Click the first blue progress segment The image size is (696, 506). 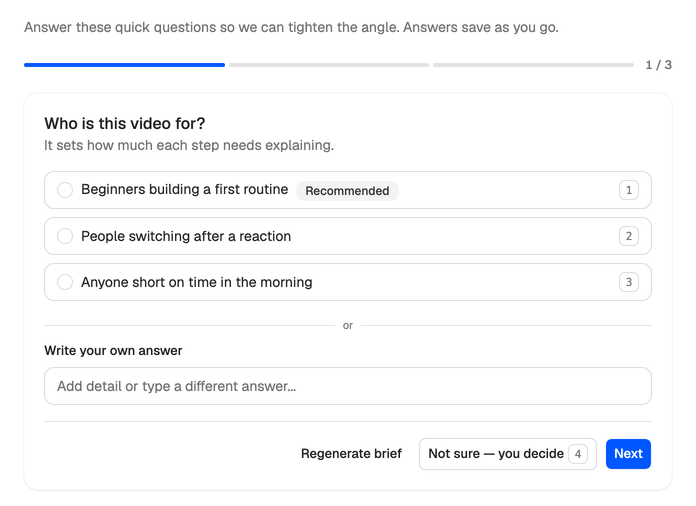pos(124,65)
